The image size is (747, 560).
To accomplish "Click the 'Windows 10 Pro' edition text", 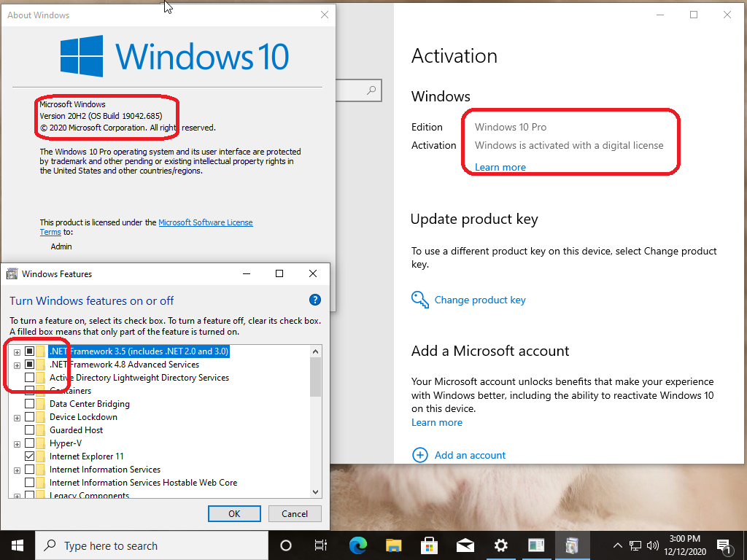I will pyautogui.click(x=510, y=127).
